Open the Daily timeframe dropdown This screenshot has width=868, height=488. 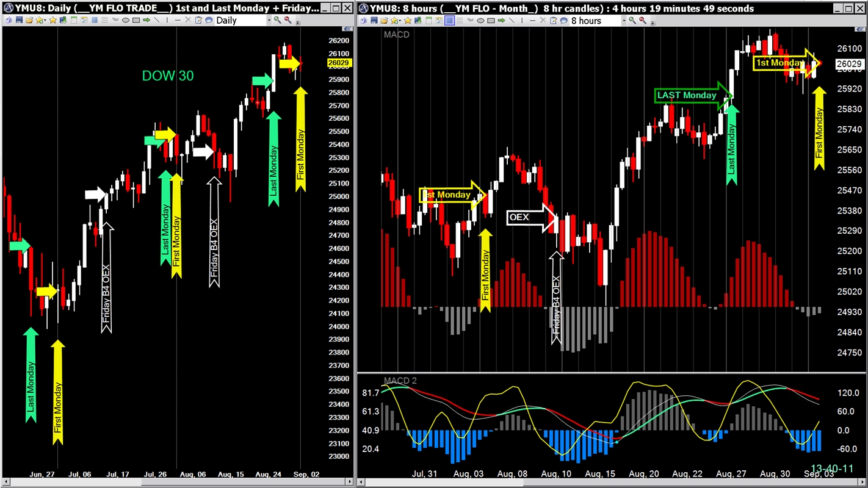[x=269, y=20]
